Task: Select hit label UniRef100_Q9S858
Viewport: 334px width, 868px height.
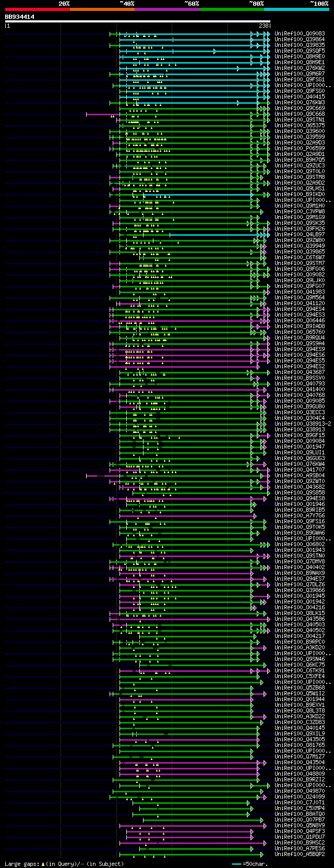Action: point(300,492)
